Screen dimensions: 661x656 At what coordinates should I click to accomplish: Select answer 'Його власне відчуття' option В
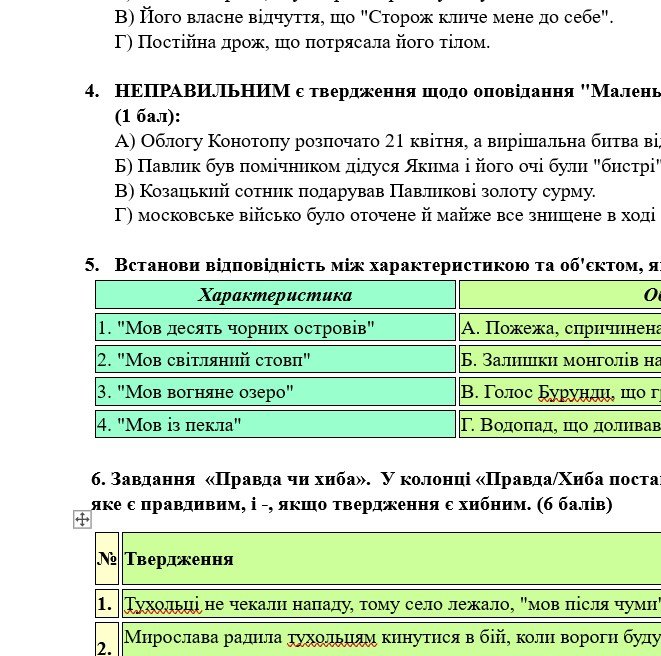[x=365, y=18]
